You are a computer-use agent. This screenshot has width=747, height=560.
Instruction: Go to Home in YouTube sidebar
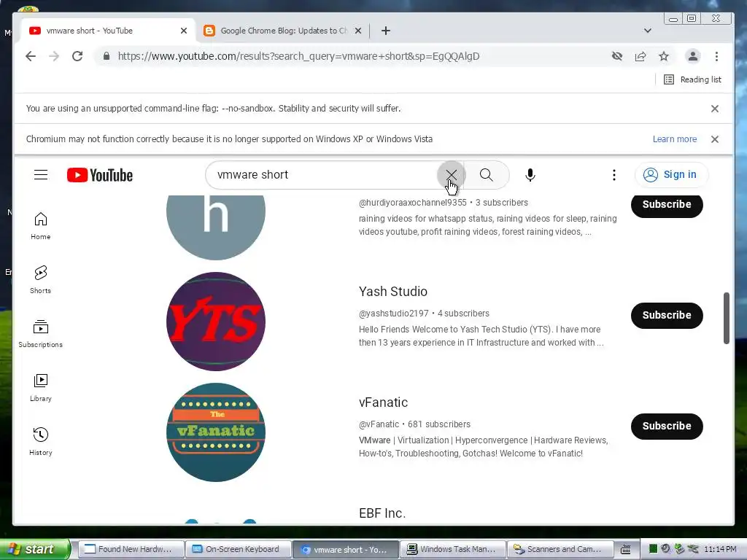click(41, 226)
